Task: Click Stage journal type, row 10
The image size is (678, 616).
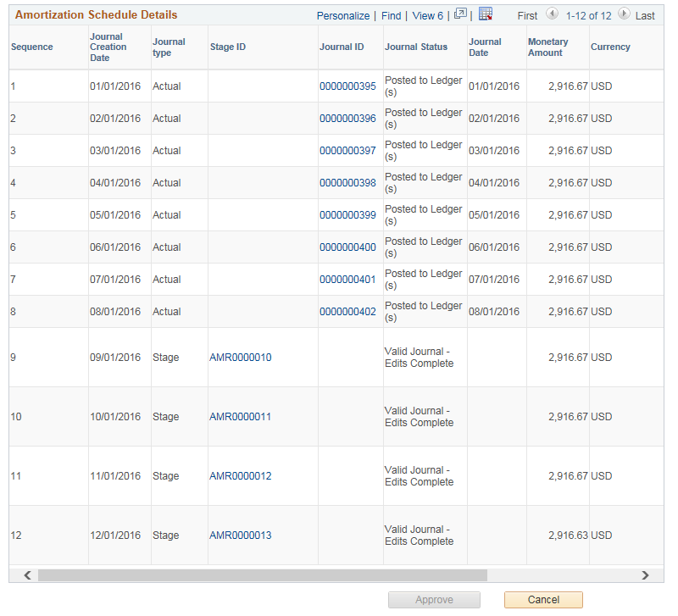Action: [165, 417]
